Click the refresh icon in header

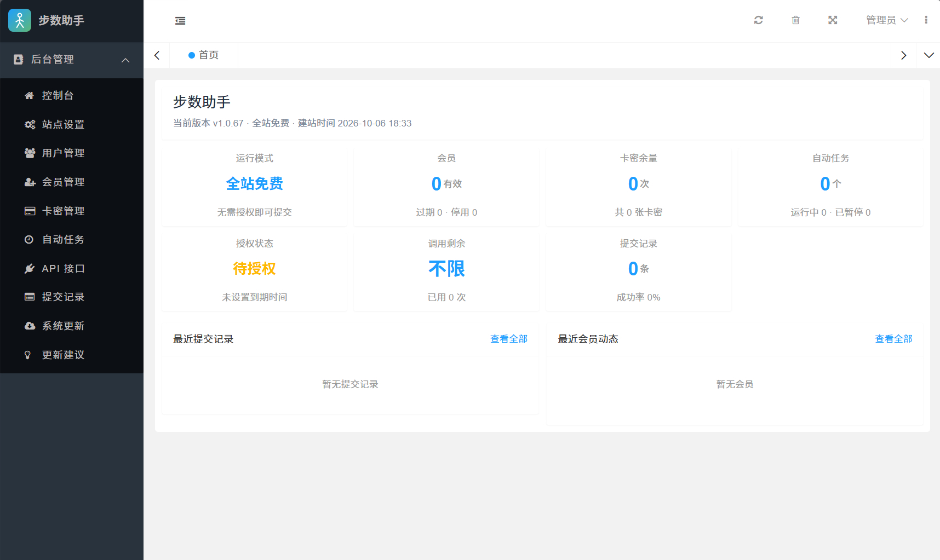tap(759, 20)
